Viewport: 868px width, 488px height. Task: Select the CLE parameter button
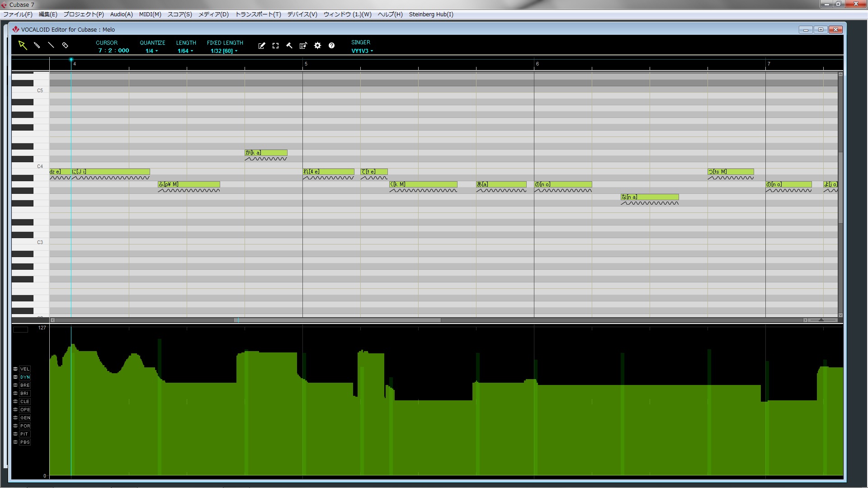25,402
